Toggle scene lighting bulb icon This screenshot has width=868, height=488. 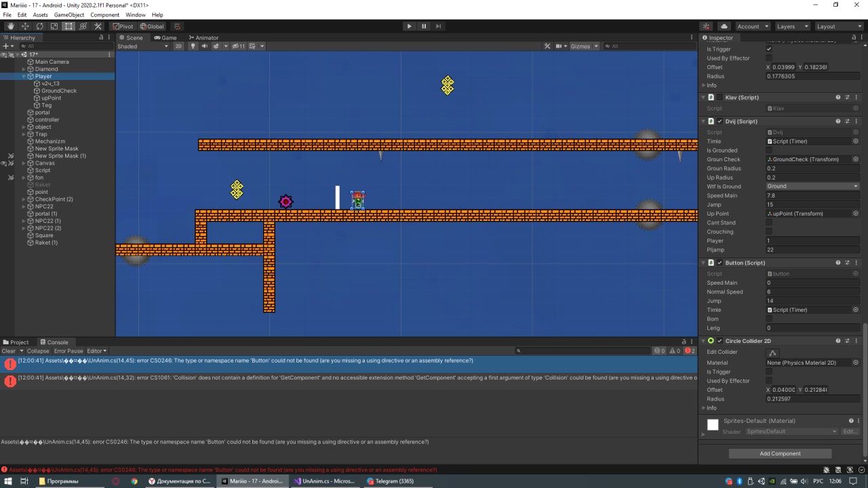click(x=193, y=46)
